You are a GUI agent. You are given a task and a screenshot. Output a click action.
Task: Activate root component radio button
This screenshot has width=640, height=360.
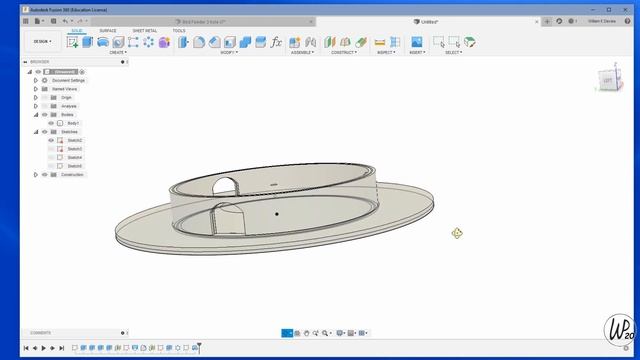click(x=82, y=72)
